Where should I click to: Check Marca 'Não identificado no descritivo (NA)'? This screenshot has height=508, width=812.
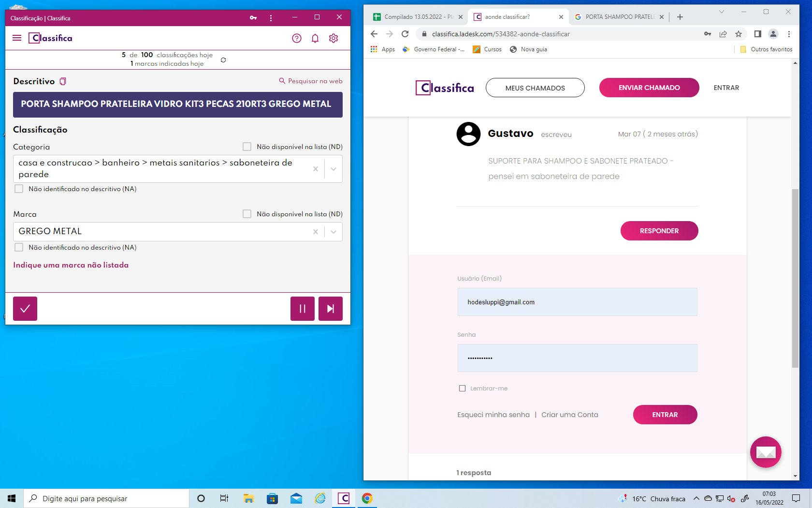pos(19,247)
